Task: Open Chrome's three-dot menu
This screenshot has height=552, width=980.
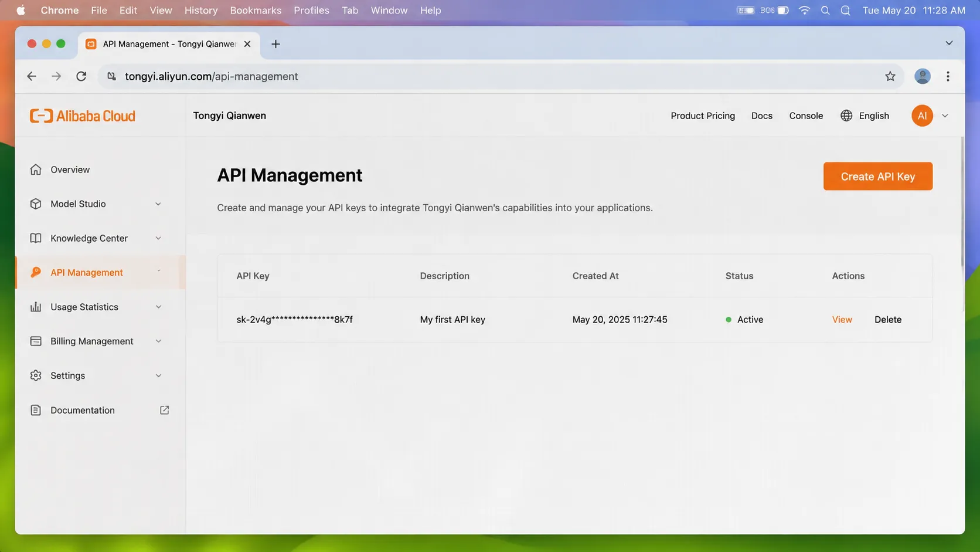Action: [948, 76]
